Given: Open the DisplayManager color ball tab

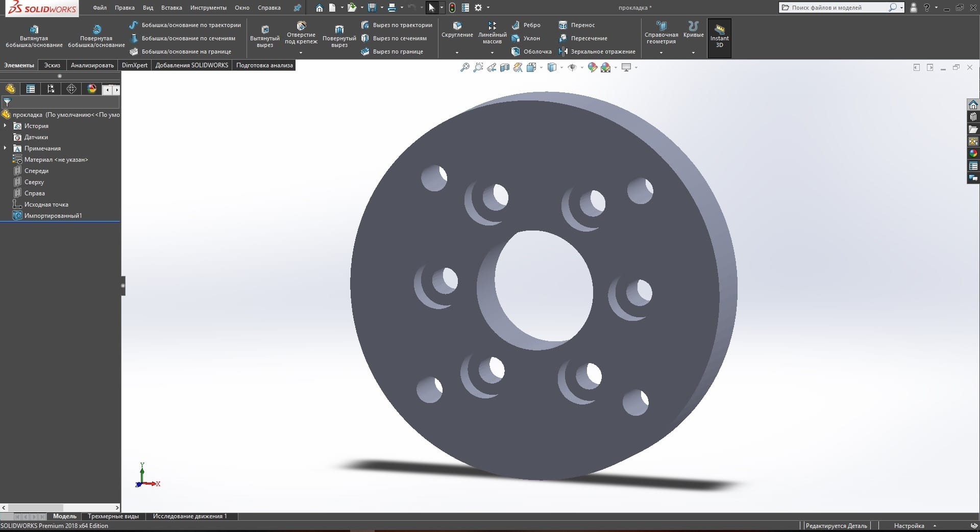Looking at the screenshot, I should pyautogui.click(x=92, y=89).
